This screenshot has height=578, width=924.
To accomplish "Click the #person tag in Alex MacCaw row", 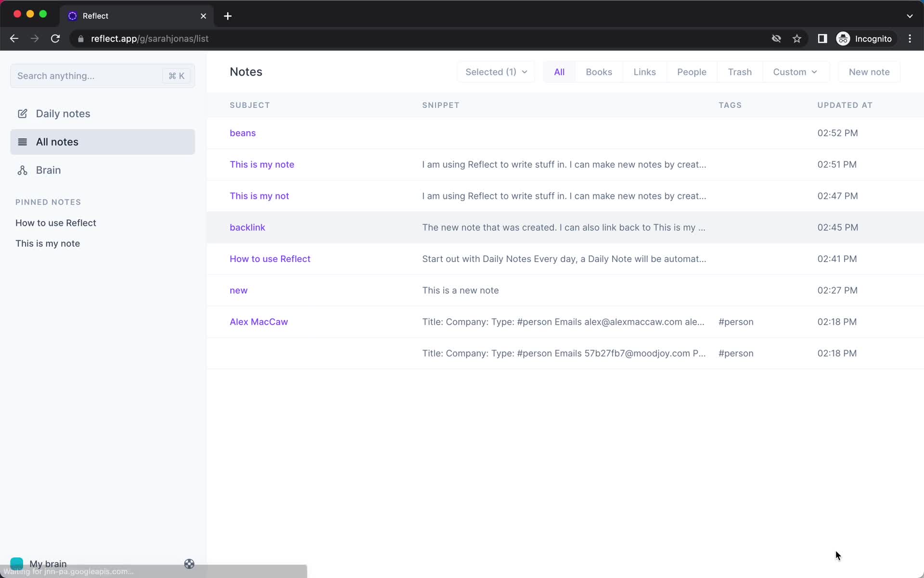I will 736,322.
